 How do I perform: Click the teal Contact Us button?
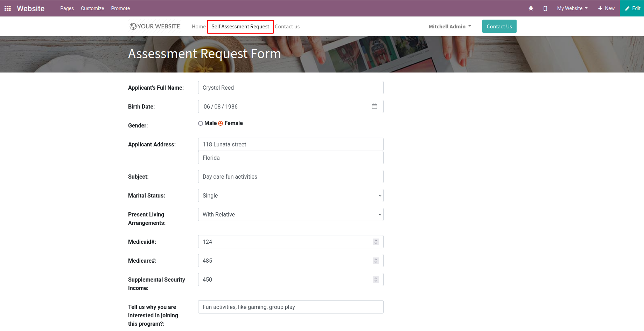click(499, 26)
